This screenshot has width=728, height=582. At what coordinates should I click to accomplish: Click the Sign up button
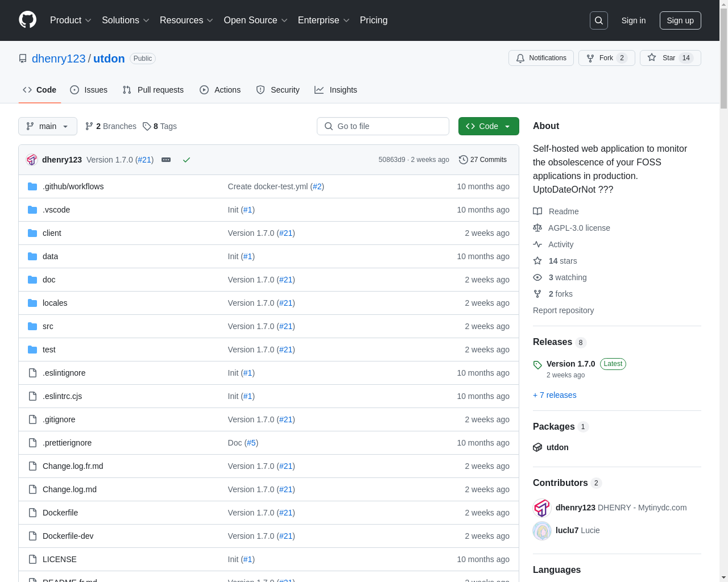pyautogui.click(x=680, y=20)
